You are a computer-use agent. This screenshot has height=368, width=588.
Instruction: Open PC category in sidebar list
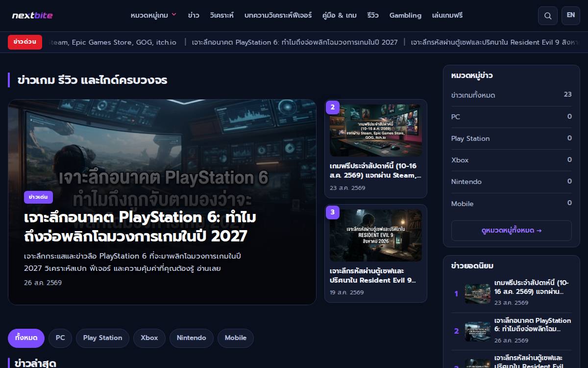coord(512,117)
